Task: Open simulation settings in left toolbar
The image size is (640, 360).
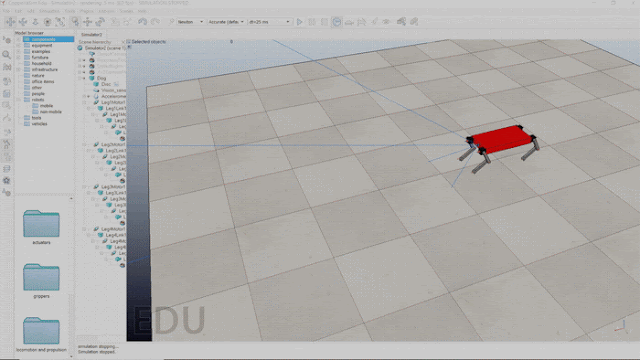Action: [7, 40]
